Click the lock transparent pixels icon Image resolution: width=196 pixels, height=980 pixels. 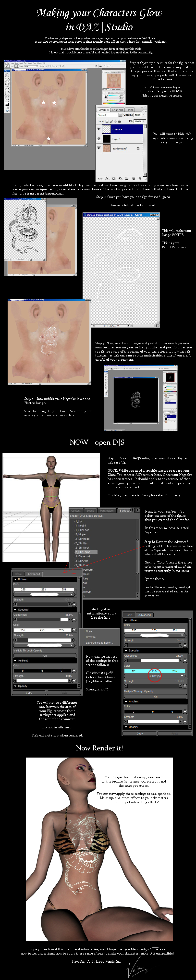click(107, 121)
